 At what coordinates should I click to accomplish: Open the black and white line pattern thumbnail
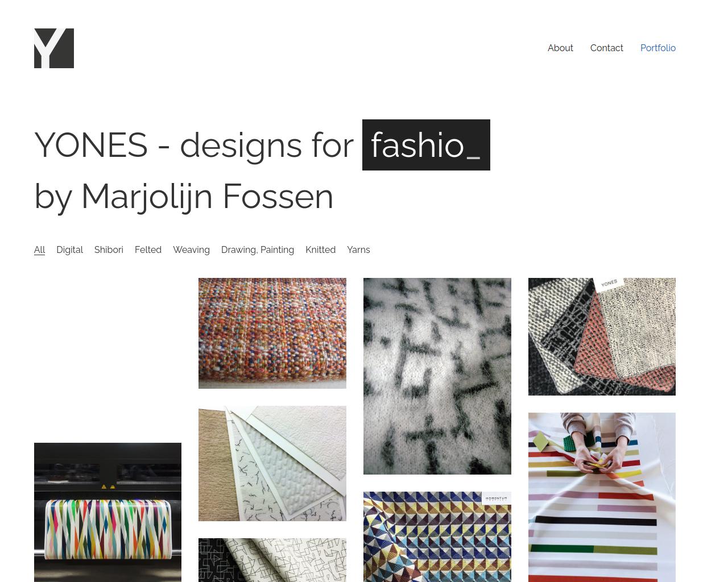point(272,560)
